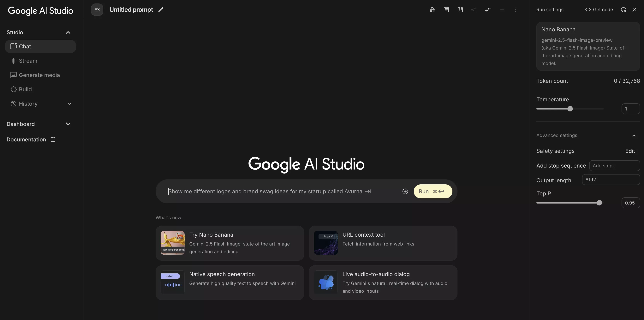Click the Google AI Studio sidebar logo
Viewport: 644px width, 320px height.
[x=40, y=11]
